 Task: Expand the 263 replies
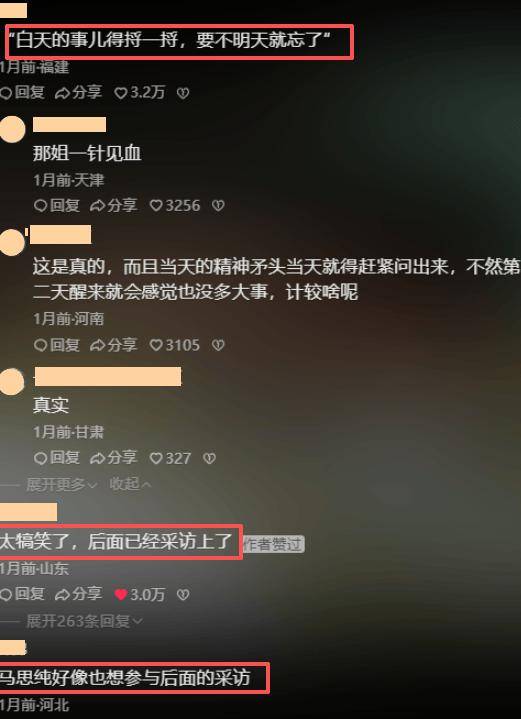coord(84,621)
